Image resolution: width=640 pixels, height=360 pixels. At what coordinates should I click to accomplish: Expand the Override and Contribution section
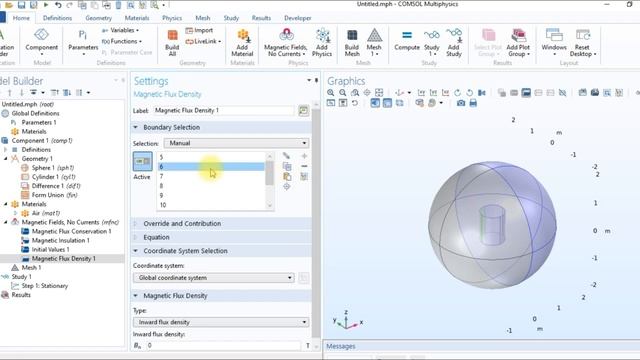(136, 224)
